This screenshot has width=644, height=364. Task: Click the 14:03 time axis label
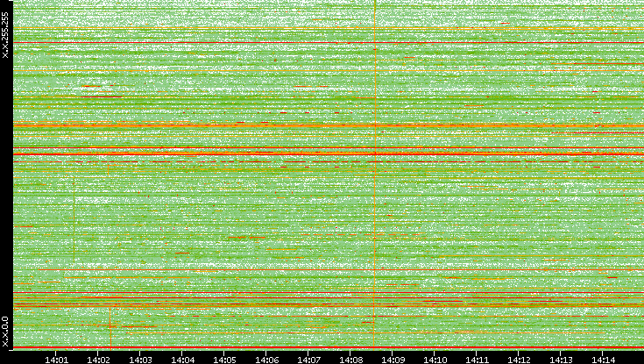click(x=140, y=360)
